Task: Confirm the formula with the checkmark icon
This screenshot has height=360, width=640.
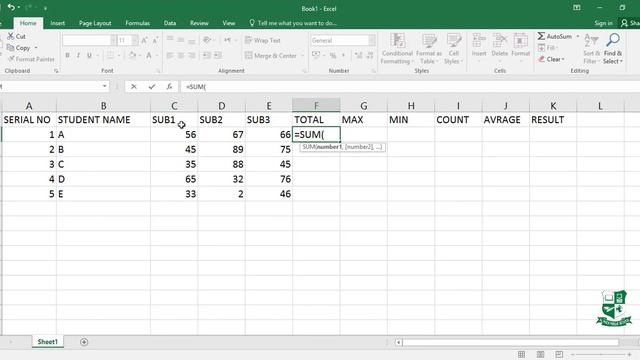Action: pos(152,87)
